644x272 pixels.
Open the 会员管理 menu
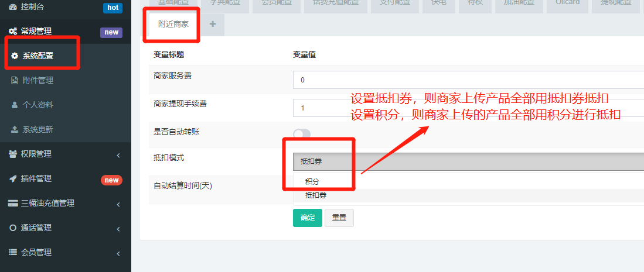point(66,253)
